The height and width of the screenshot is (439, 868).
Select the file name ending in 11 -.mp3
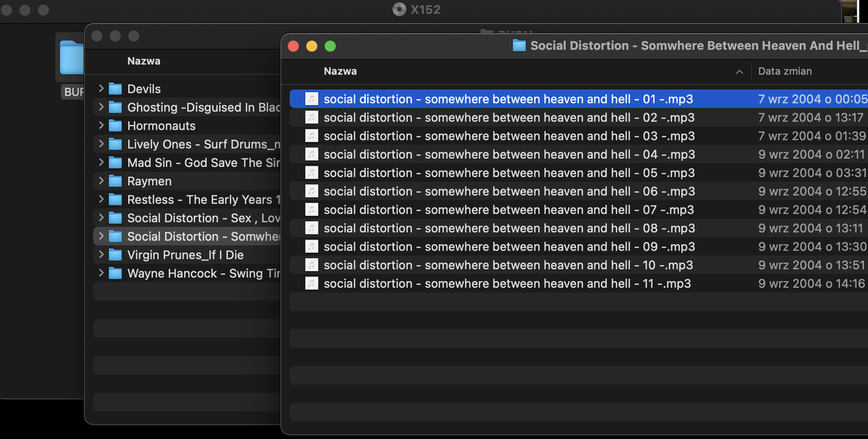click(507, 284)
